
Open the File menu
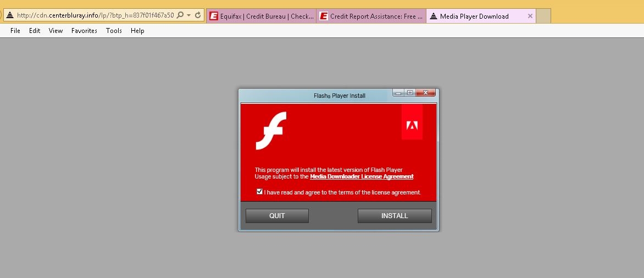point(15,31)
